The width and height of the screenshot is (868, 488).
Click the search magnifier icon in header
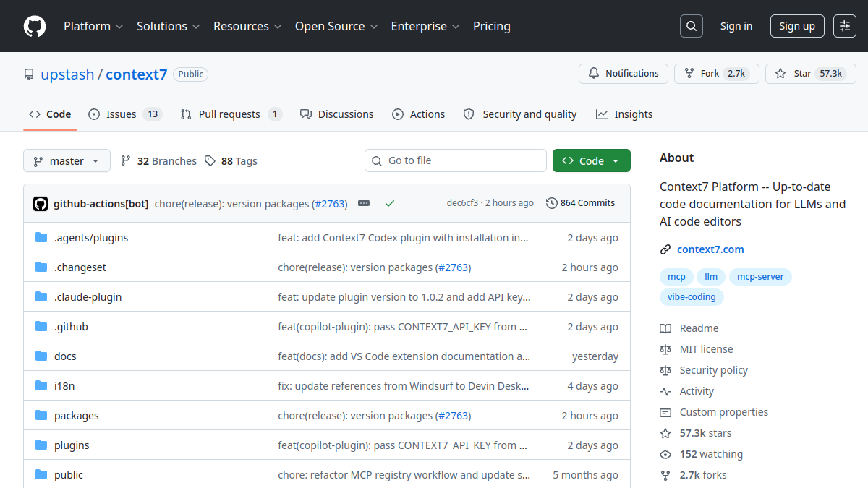pyautogui.click(x=692, y=26)
